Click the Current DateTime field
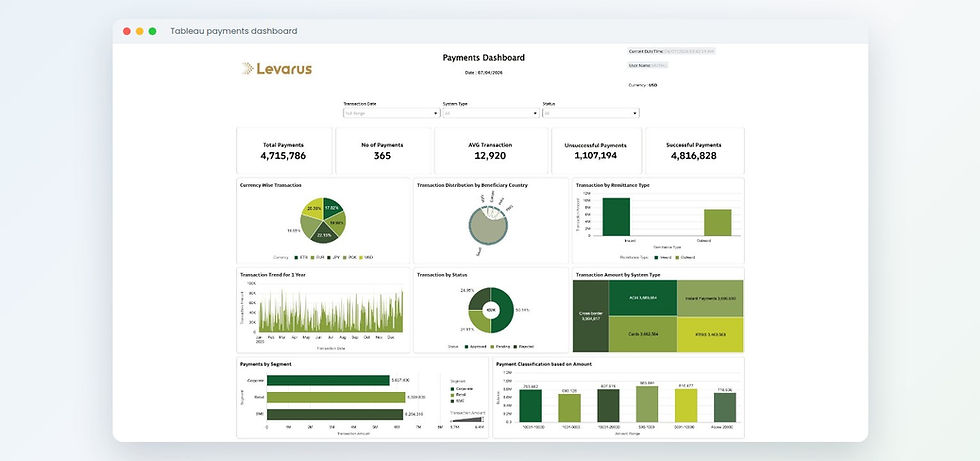 pos(671,51)
